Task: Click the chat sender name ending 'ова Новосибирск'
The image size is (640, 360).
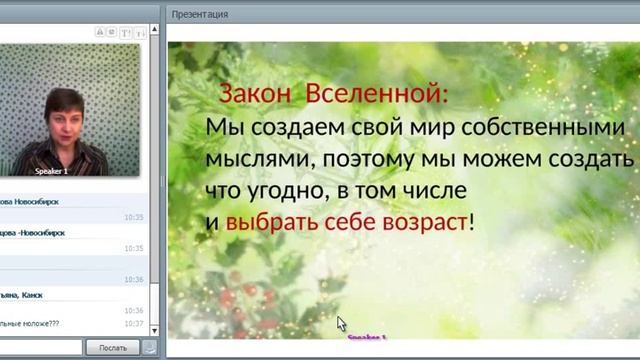Action: coord(29,202)
